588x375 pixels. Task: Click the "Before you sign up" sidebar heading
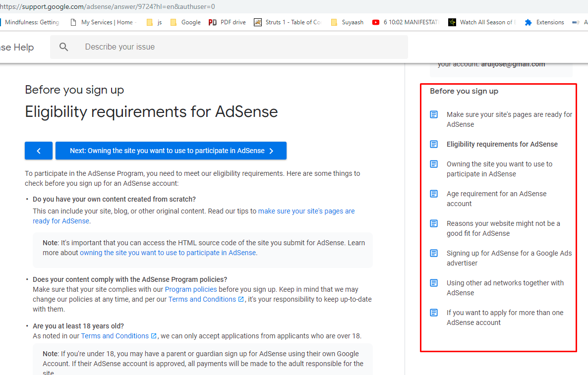(464, 91)
